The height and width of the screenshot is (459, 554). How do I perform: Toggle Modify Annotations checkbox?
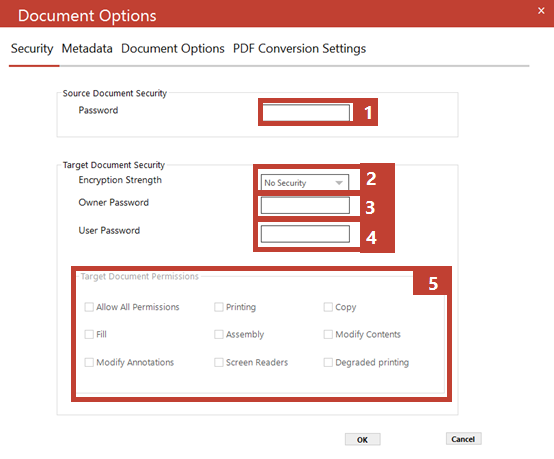point(89,362)
